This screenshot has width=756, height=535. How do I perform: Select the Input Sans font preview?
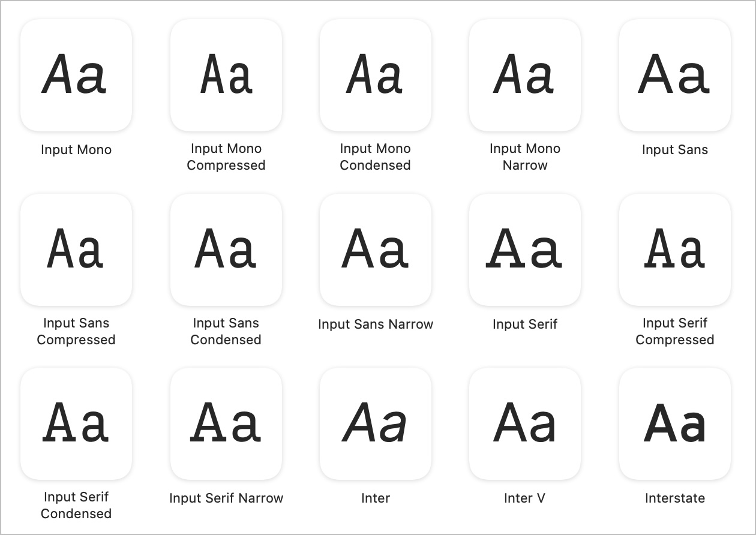[675, 75]
